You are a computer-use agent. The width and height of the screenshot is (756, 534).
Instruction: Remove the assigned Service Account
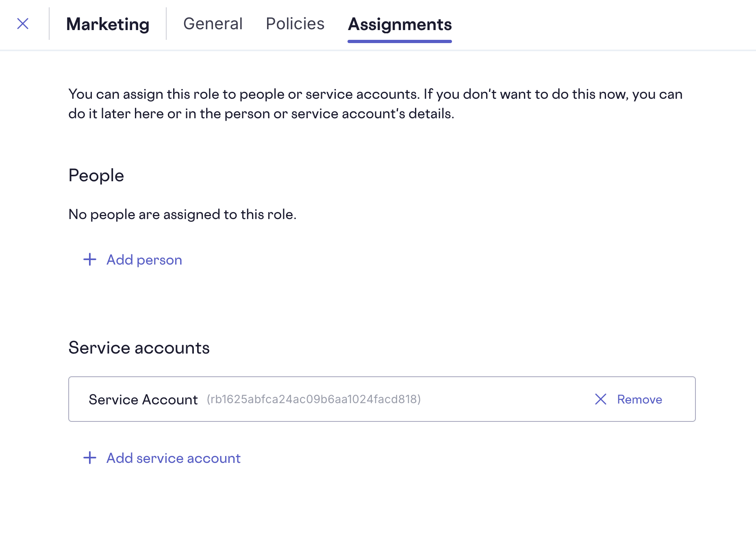click(639, 399)
